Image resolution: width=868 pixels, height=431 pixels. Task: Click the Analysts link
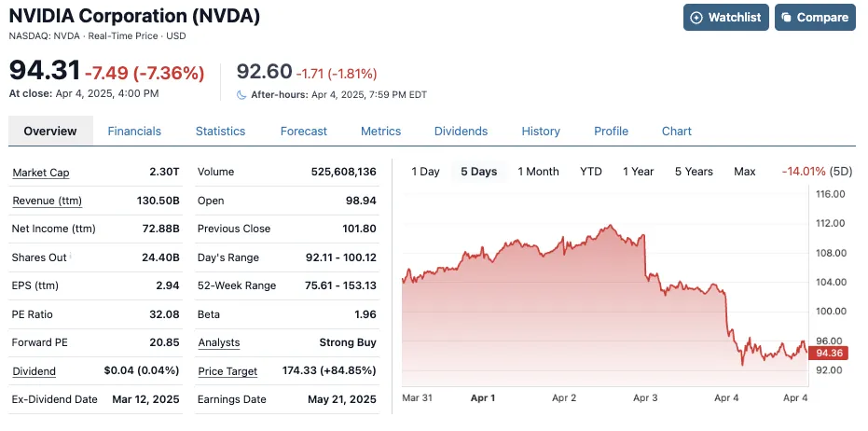tap(218, 342)
